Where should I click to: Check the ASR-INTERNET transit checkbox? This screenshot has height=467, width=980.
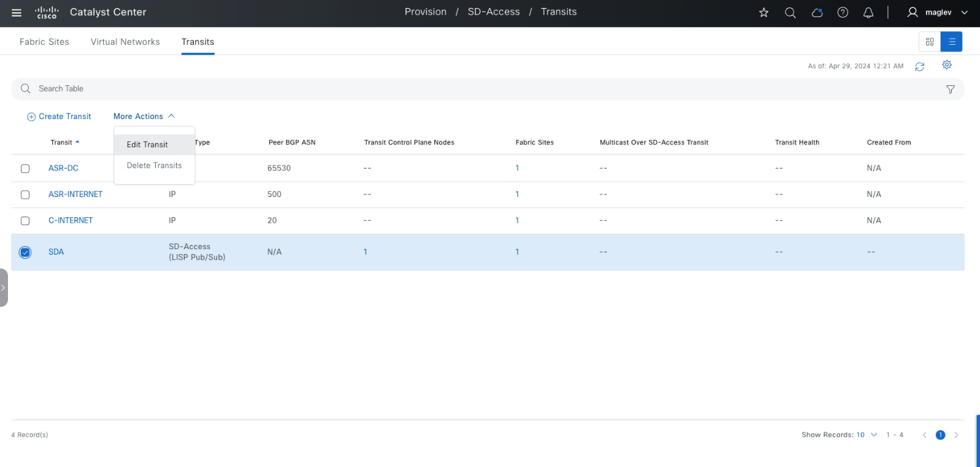25,195
